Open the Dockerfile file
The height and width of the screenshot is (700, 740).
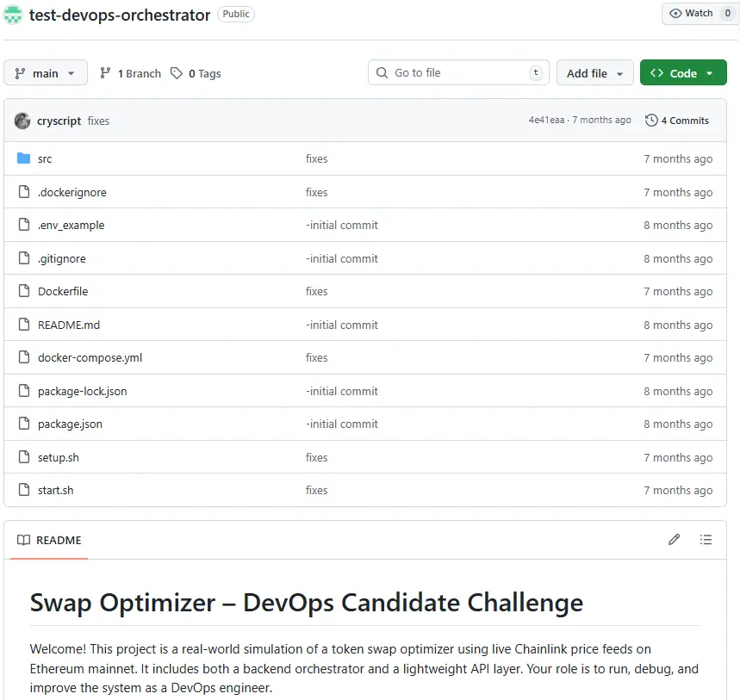point(63,292)
